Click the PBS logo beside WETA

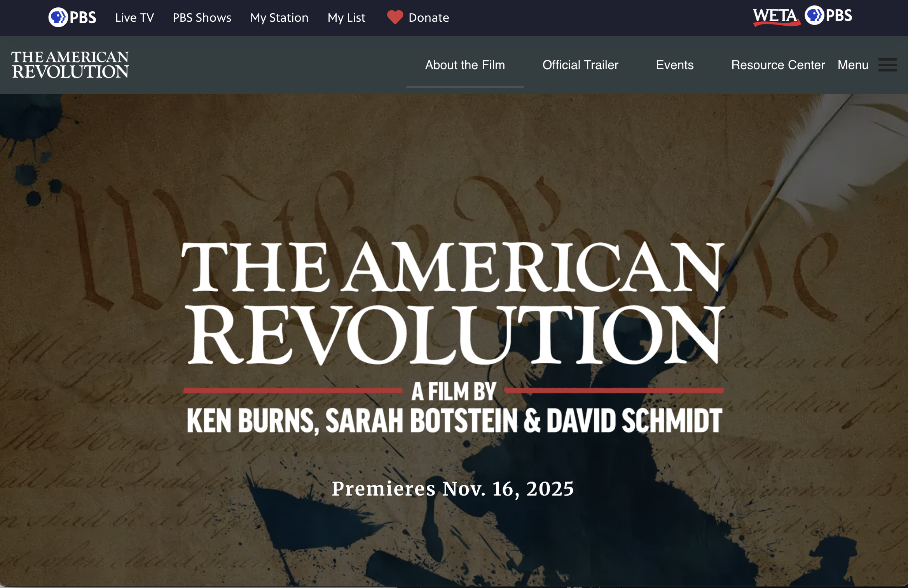[828, 16]
